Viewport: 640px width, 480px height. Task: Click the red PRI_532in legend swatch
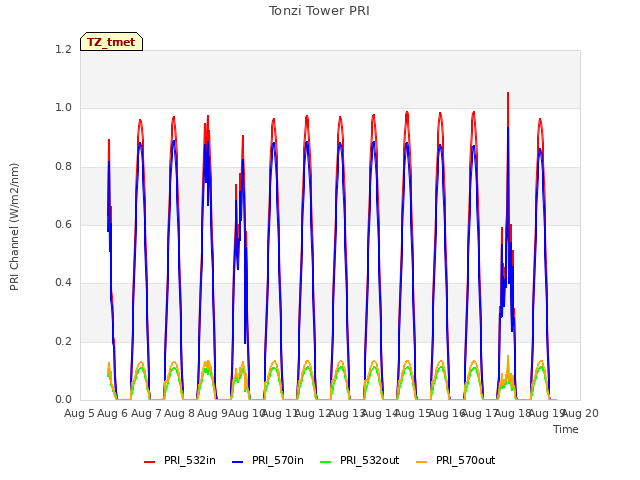point(149,462)
